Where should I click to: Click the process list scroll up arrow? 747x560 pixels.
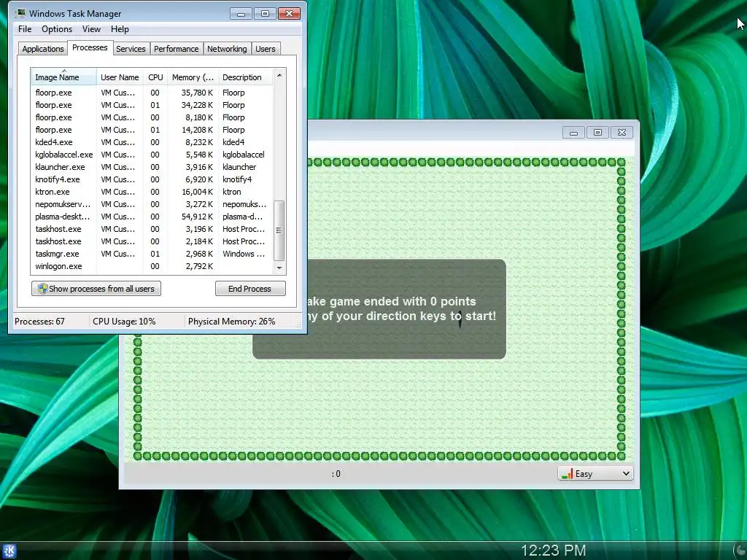tap(279, 75)
